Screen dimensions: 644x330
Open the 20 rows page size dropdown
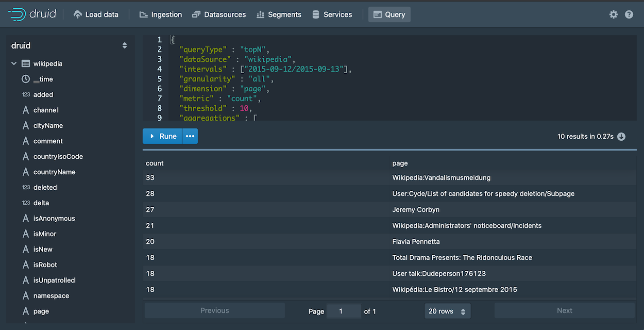(x=447, y=310)
